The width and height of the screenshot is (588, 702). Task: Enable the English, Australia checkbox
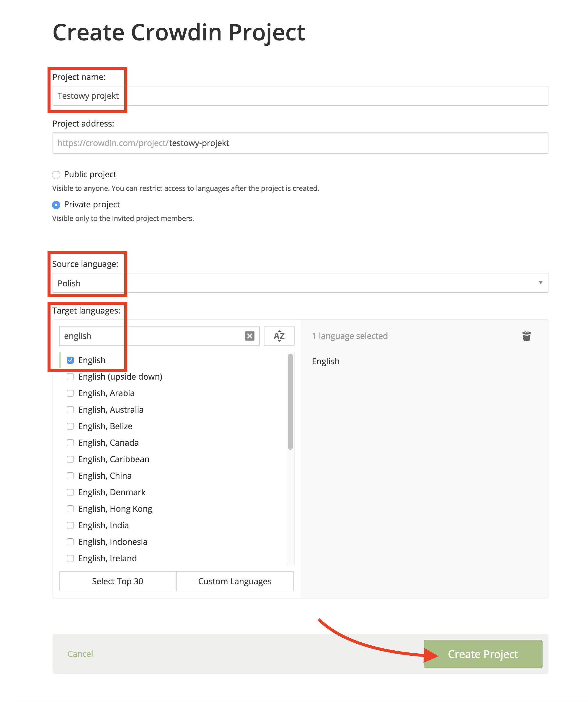[70, 409]
